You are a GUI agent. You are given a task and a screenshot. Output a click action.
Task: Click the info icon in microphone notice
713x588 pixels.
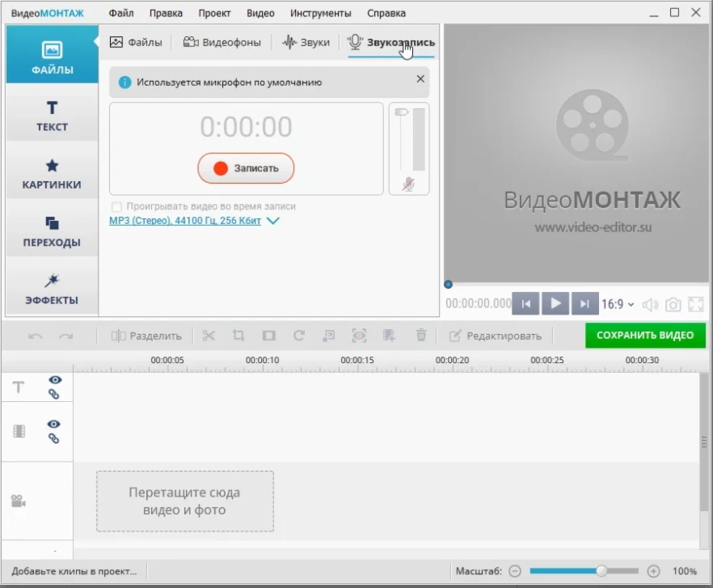click(x=124, y=82)
